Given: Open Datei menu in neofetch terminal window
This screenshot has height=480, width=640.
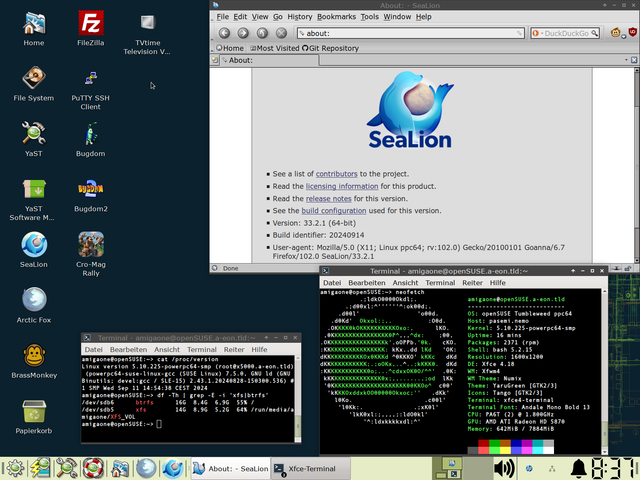Looking at the screenshot, I should coord(332,283).
